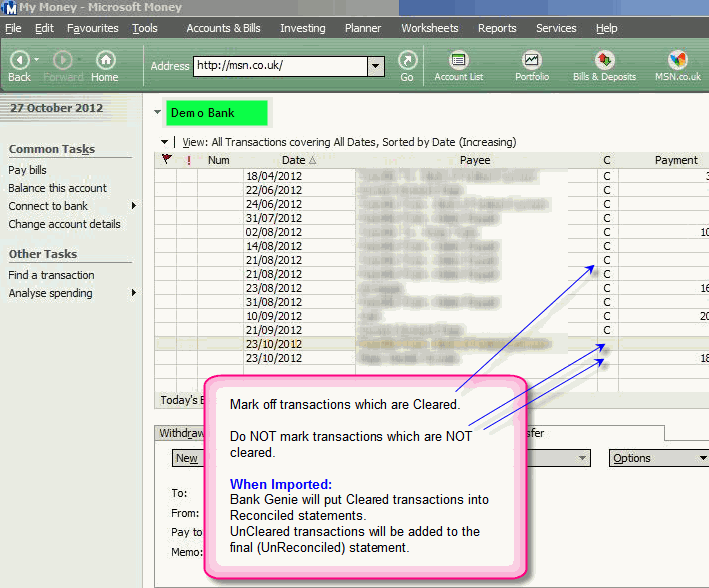709x588 pixels.
Task: Select the 14/08/2012 transaction date
Action: point(274,246)
